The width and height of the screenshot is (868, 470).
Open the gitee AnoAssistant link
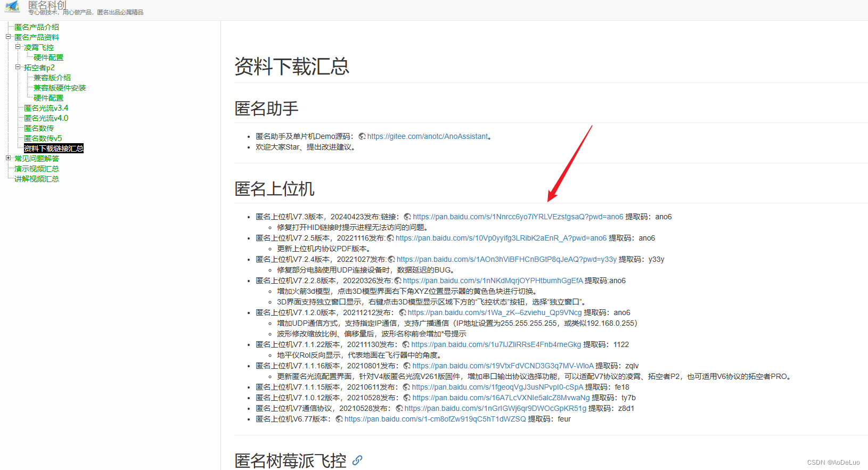428,137
